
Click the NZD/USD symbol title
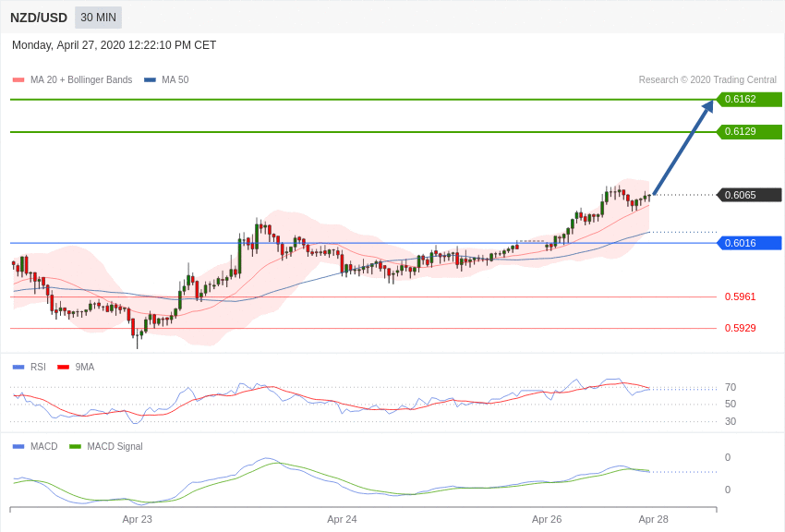(x=39, y=18)
